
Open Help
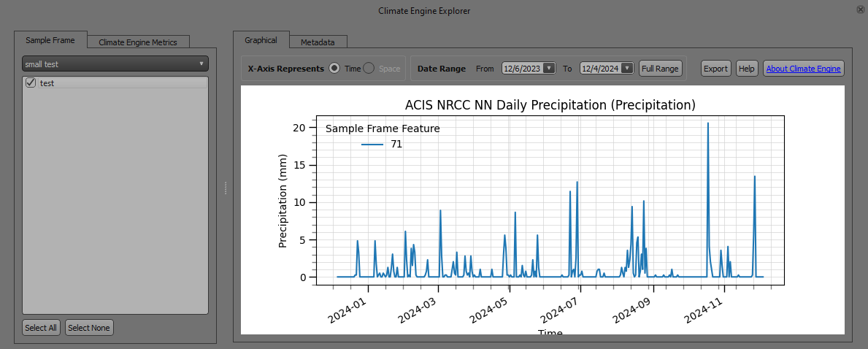746,69
